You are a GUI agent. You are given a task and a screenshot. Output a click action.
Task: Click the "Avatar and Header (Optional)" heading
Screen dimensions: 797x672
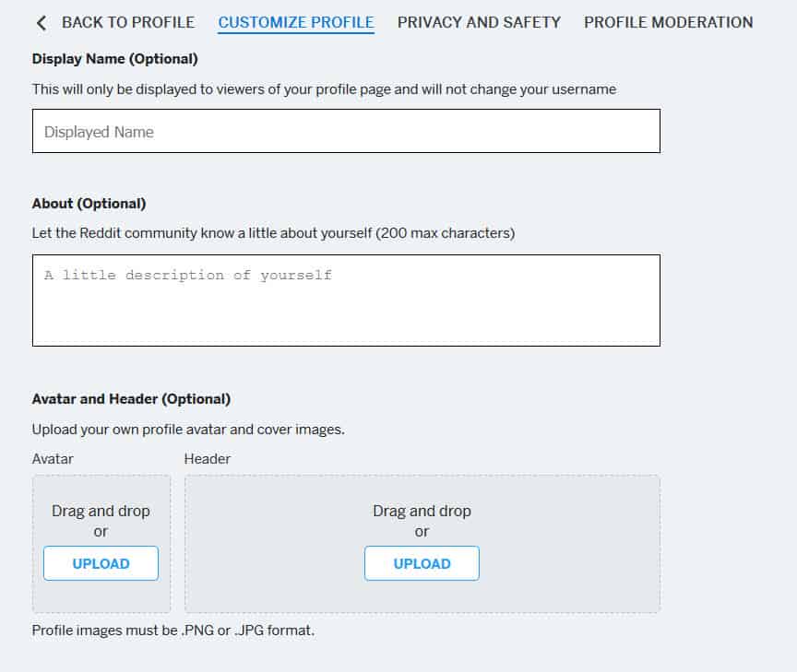(131, 399)
